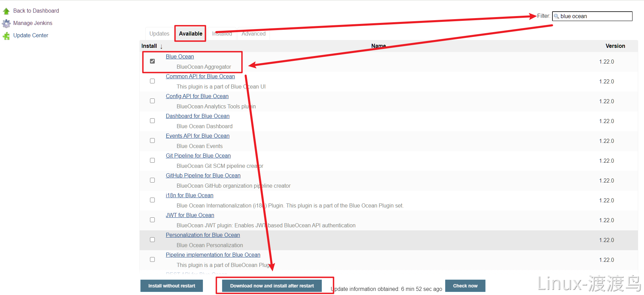
Task: Click the Update information obtained status text
Action: tap(386, 289)
